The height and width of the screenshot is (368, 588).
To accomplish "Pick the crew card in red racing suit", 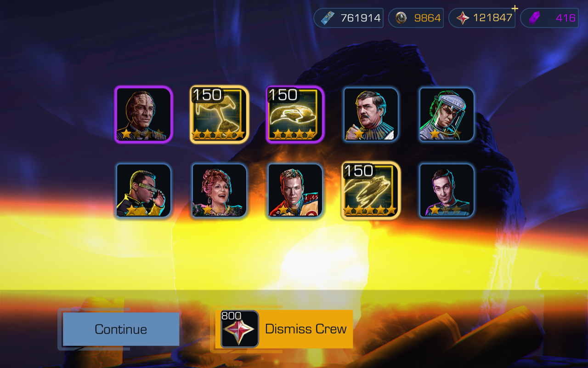I will (x=295, y=190).
